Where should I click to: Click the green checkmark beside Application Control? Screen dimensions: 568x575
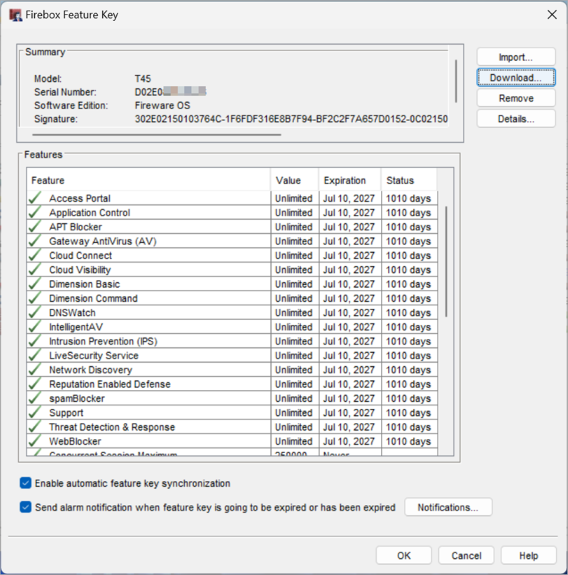click(35, 212)
